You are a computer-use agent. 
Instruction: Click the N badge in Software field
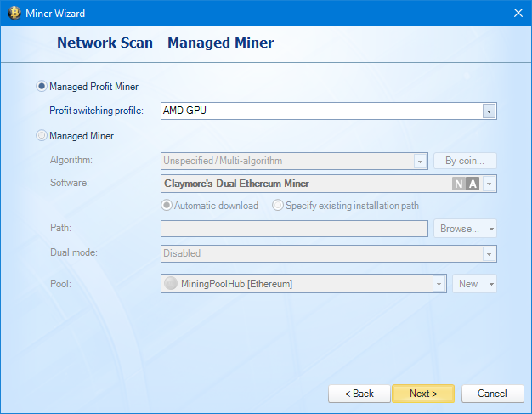(x=459, y=184)
